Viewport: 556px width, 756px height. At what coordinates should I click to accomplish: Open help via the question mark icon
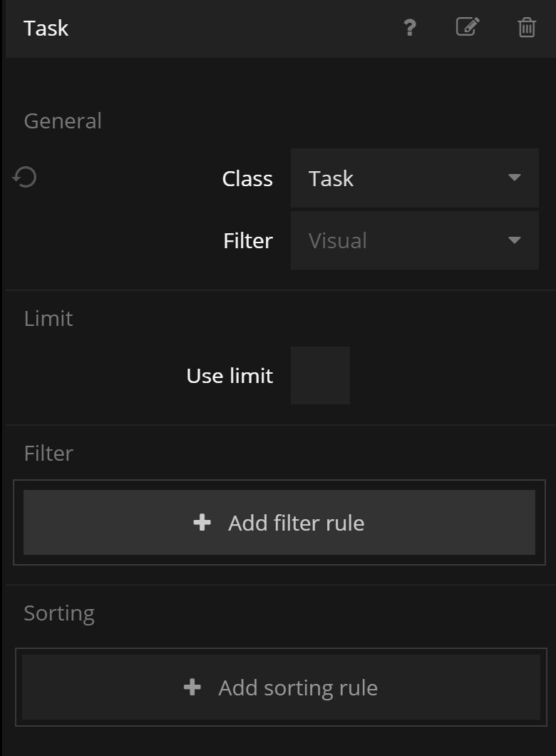pyautogui.click(x=410, y=28)
